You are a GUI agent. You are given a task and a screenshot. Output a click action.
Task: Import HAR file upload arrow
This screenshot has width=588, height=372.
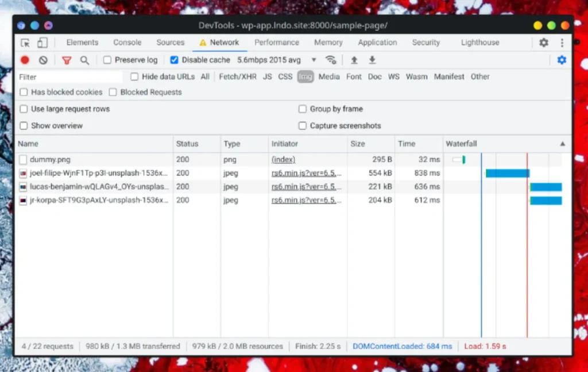pos(354,60)
